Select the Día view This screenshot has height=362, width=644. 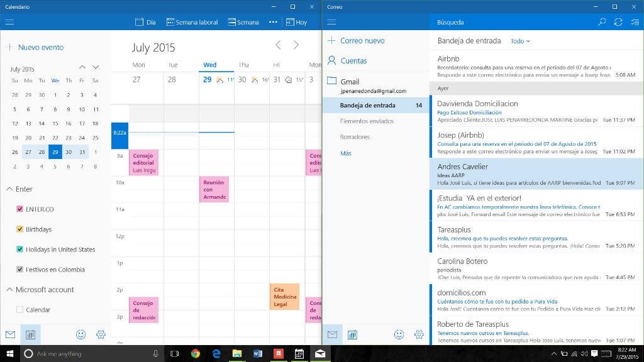[x=145, y=22]
